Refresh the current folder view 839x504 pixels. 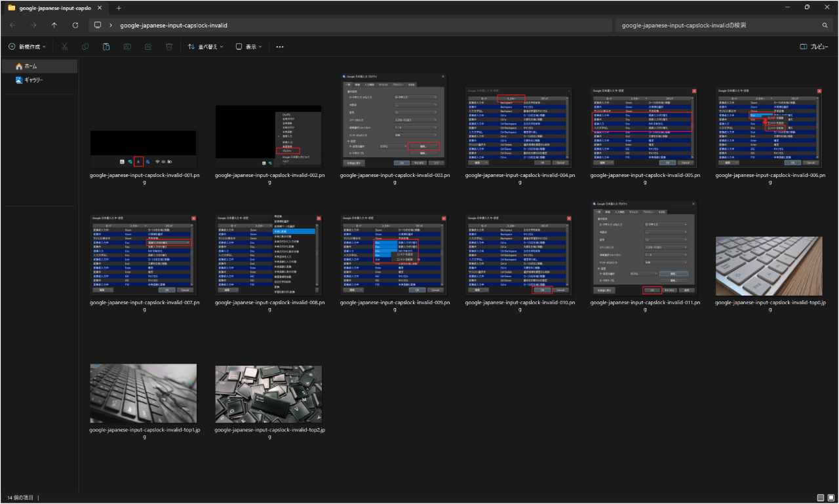point(75,25)
